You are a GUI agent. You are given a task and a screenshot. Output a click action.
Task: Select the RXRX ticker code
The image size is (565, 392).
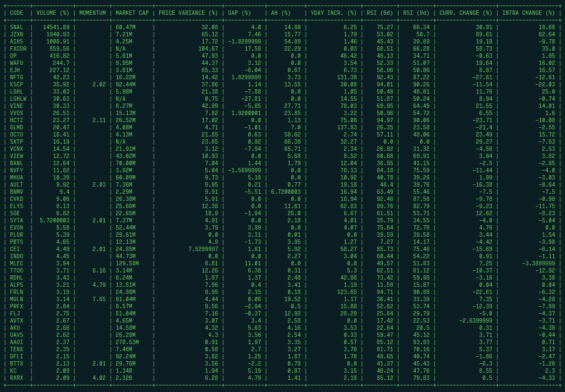17,378
